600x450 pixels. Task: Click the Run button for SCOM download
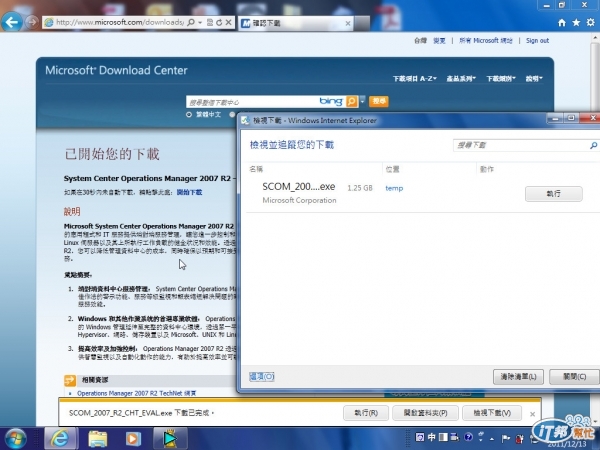coord(554,194)
